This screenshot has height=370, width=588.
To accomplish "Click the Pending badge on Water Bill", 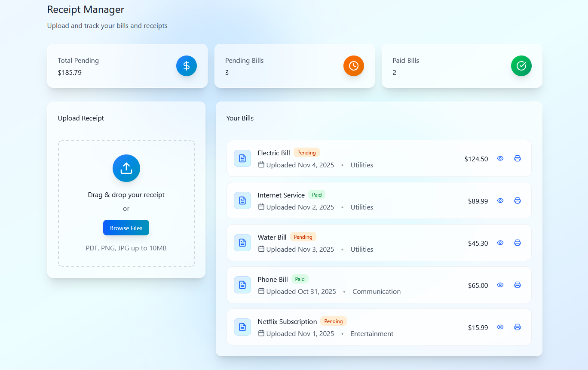I will [303, 237].
